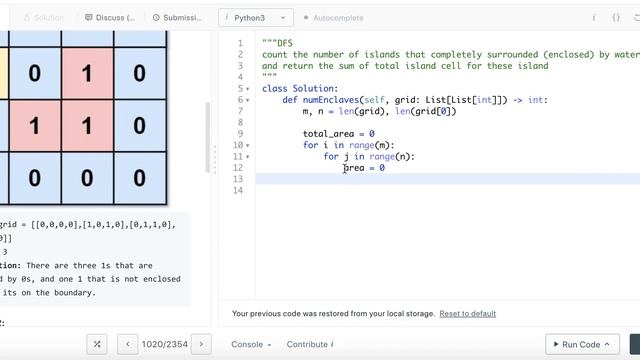
Task: Click the 'class Solution:' line
Action: [300, 89]
